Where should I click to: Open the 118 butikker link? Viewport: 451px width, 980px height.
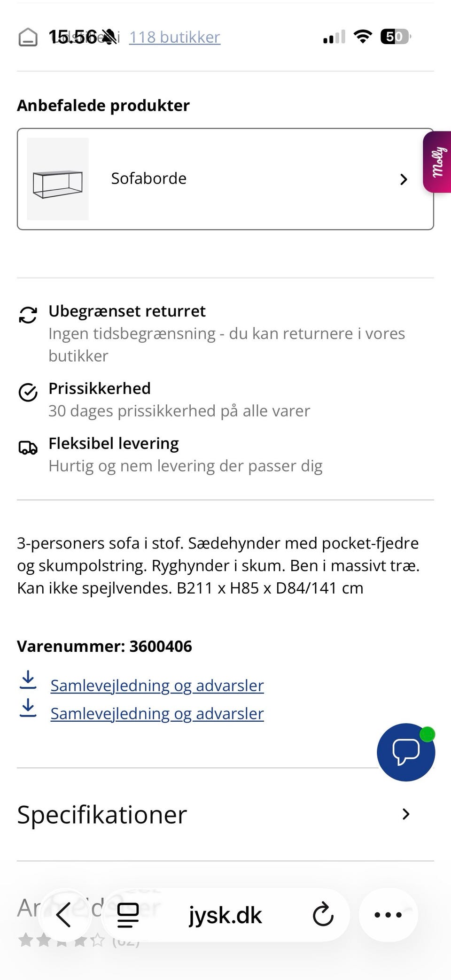174,37
